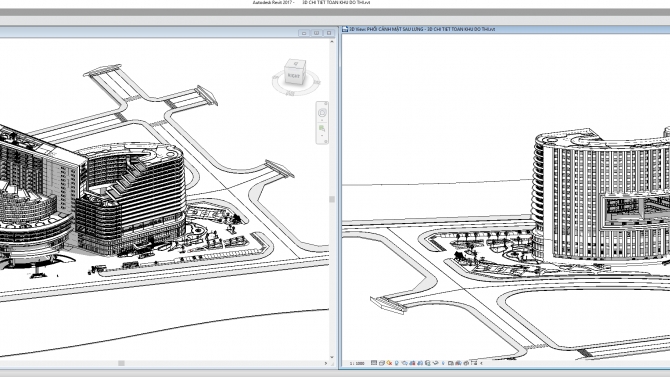Image resolution: width=670 pixels, height=377 pixels.
Task: Open the Steering Wheels navigation tool
Action: (322, 112)
